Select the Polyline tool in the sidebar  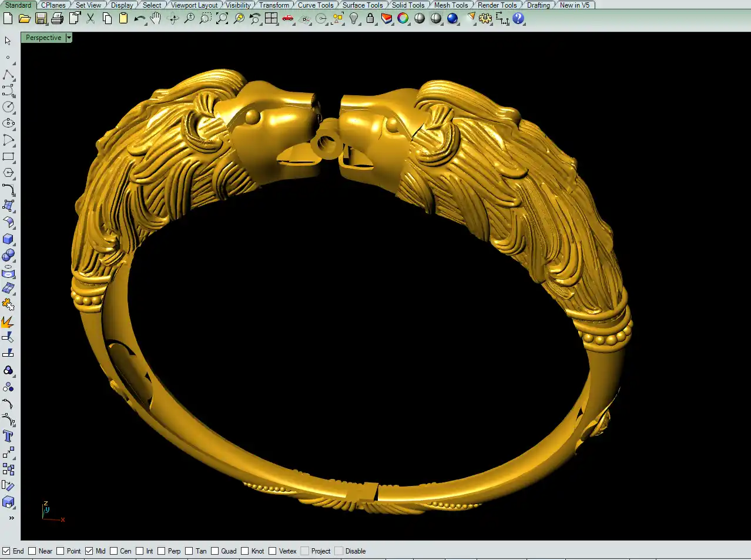8,75
